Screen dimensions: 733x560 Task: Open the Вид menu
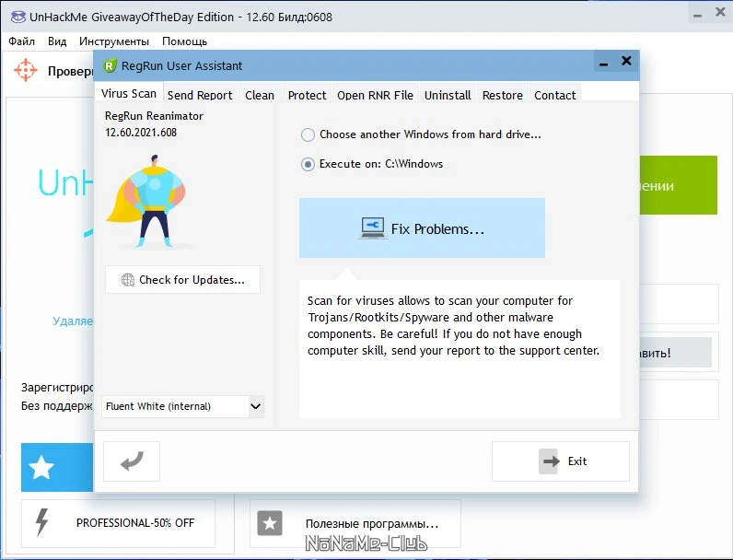[57, 41]
